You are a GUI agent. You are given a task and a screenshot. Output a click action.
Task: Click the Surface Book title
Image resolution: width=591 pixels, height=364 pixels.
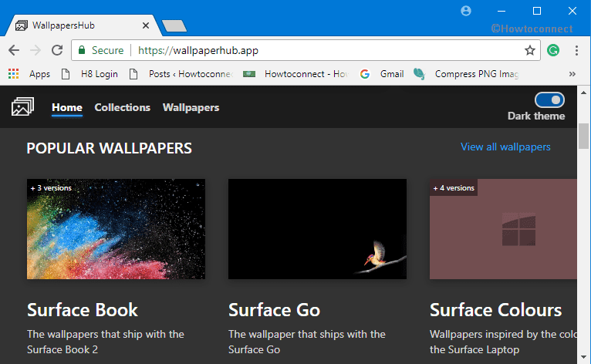[83, 310]
